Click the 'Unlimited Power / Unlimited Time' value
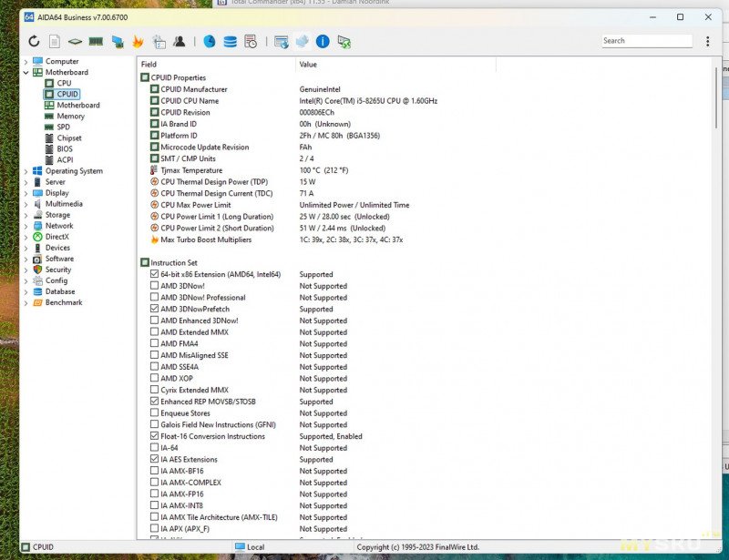 pyautogui.click(x=354, y=205)
